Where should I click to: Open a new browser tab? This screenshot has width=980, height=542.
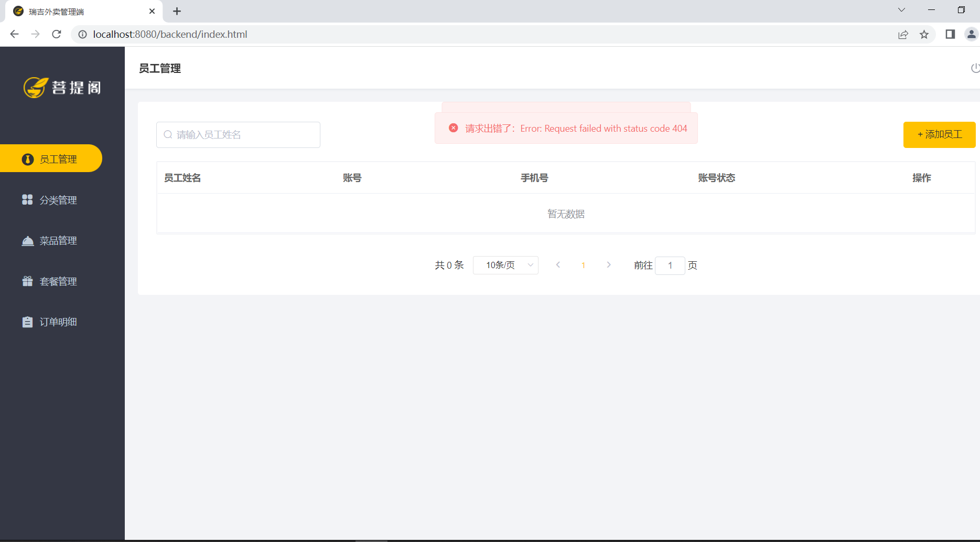[x=177, y=11]
